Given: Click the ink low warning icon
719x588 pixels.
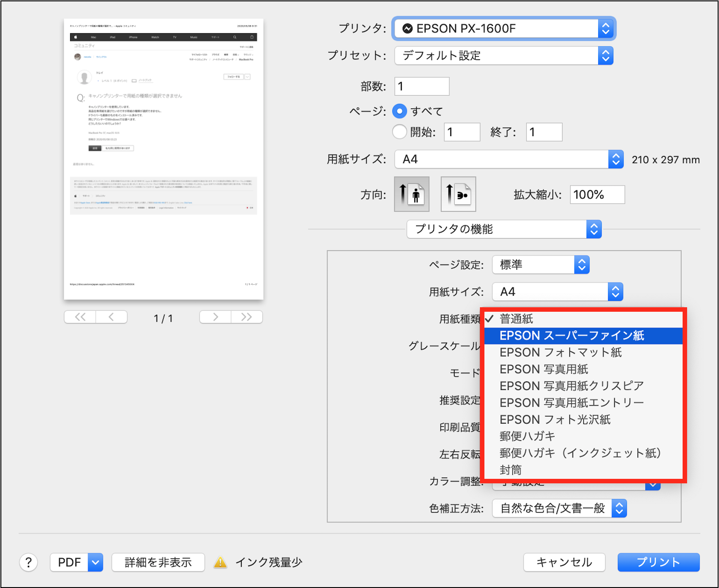Looking at the screenshot, I should pyautogui.click(x=220, y=562).
